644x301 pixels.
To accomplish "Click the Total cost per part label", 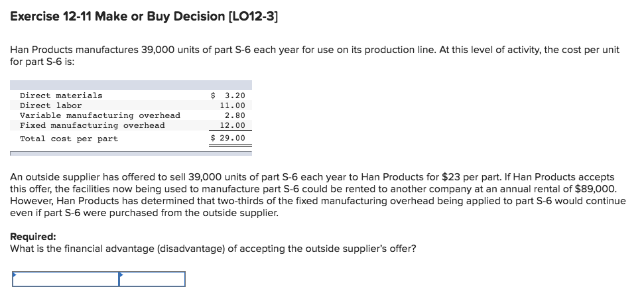I will pos(69,139).
